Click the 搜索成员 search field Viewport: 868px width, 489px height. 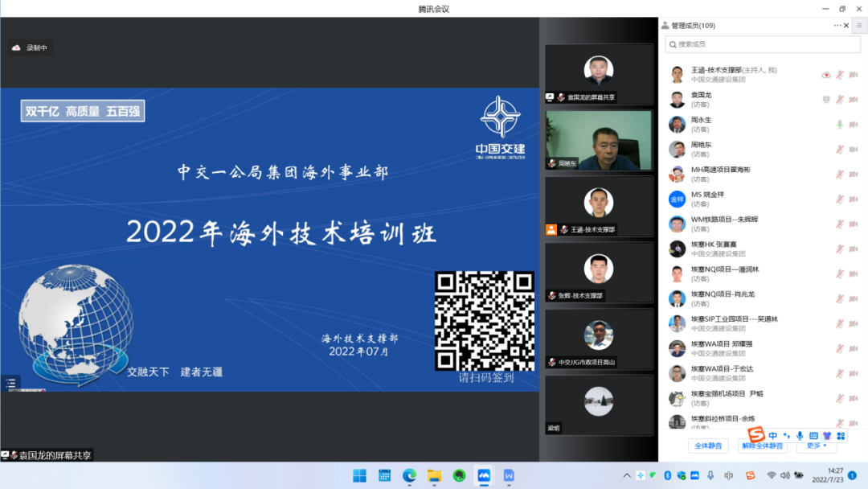coord(763,44)
